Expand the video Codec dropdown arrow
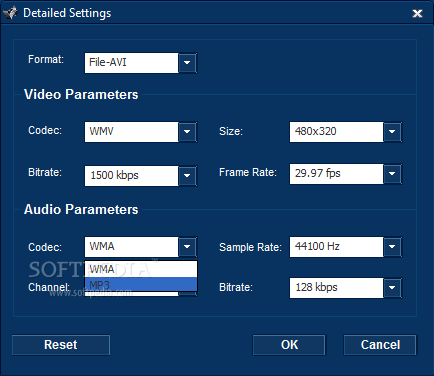434x376 pixels. coord(187,131)
